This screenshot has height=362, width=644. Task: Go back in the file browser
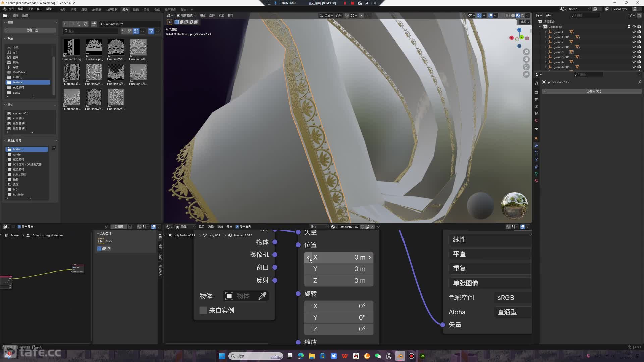click(x=66, y=24)
